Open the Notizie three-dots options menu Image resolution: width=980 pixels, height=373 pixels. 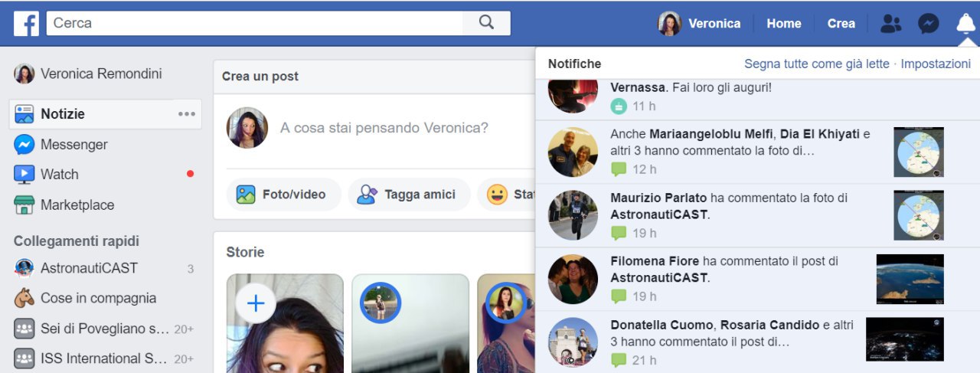186,114
